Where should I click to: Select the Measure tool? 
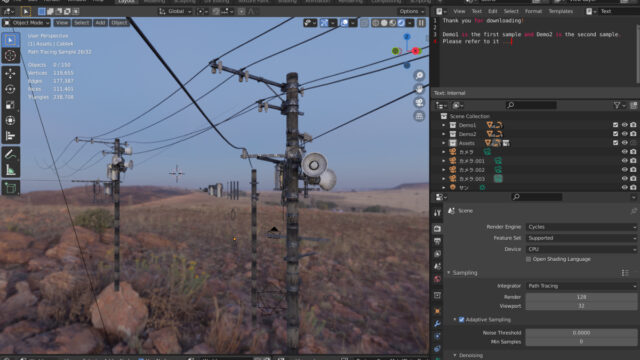[x=10, y=170]
